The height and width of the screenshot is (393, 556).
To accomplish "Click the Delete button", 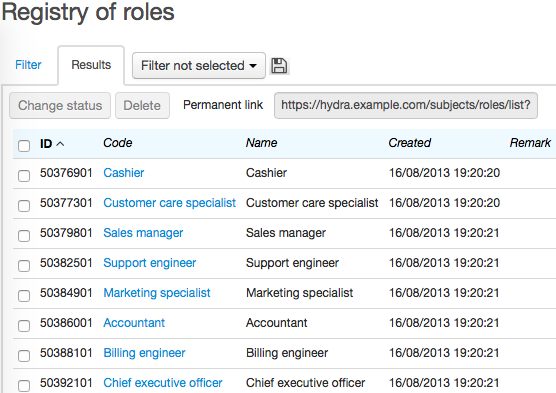I will [142, 106].
